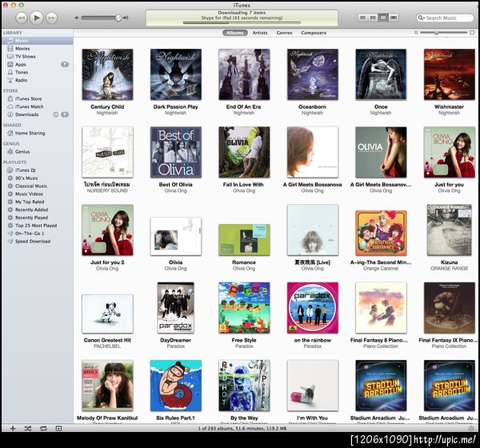Click the Dark Passion Play album title
The height and width of the screenshot is (448, 480).
(176, 107)
